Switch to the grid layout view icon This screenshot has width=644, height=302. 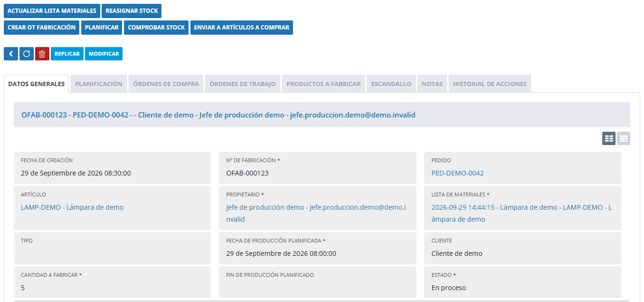[609, 138]
